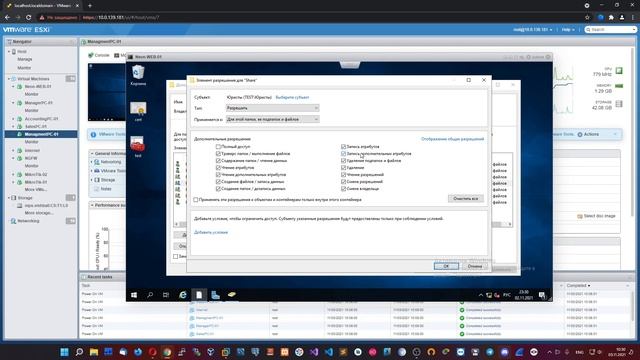
Task: Click 'Отображение общих разрешений' link
Action: (x=452, y=139)
